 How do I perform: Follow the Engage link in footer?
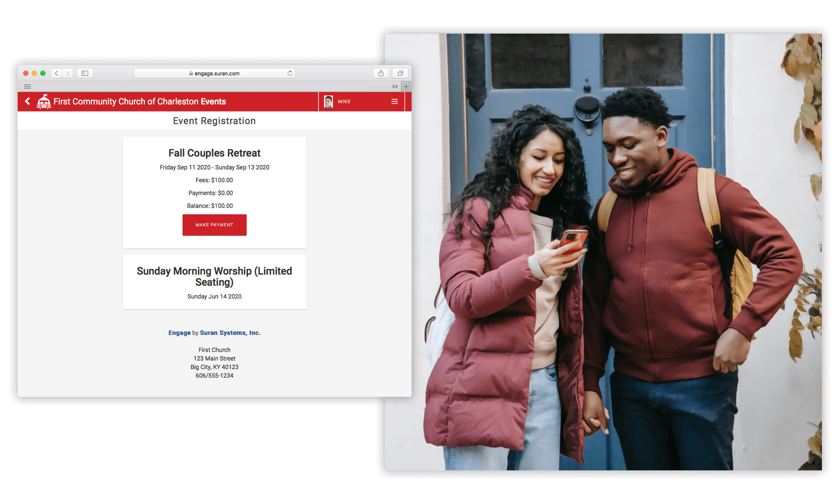[x=179, y=333]
